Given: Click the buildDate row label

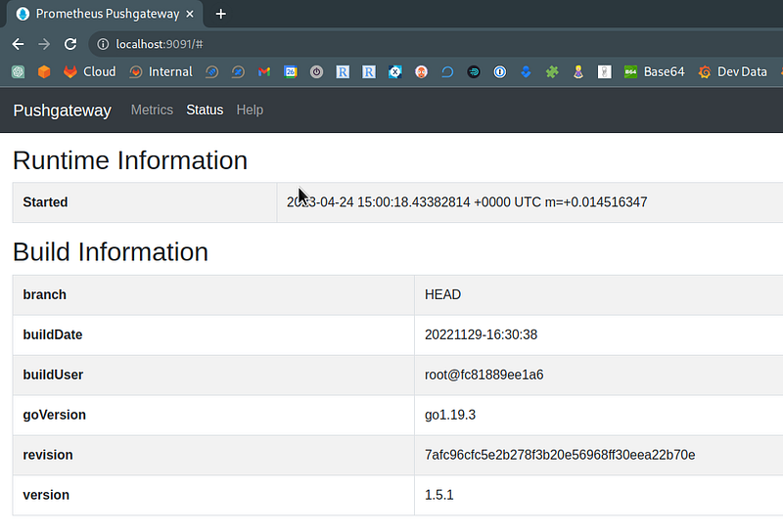Looking at the screenshot, I should click(53, 334).
